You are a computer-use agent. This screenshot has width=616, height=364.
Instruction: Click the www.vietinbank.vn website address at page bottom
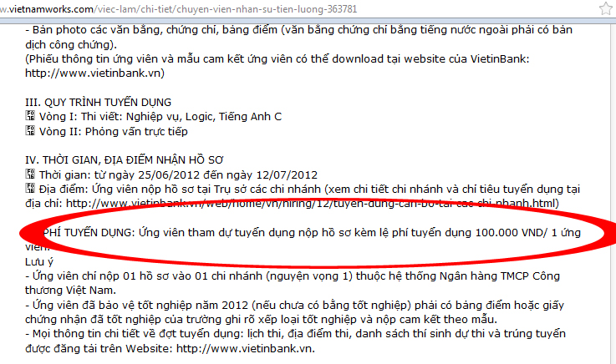coord(258,348)
